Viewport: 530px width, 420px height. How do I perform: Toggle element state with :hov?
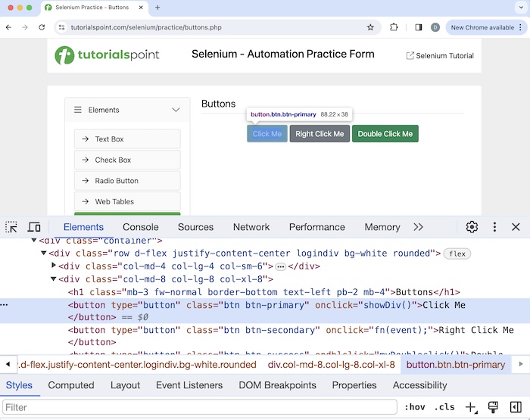414,407
